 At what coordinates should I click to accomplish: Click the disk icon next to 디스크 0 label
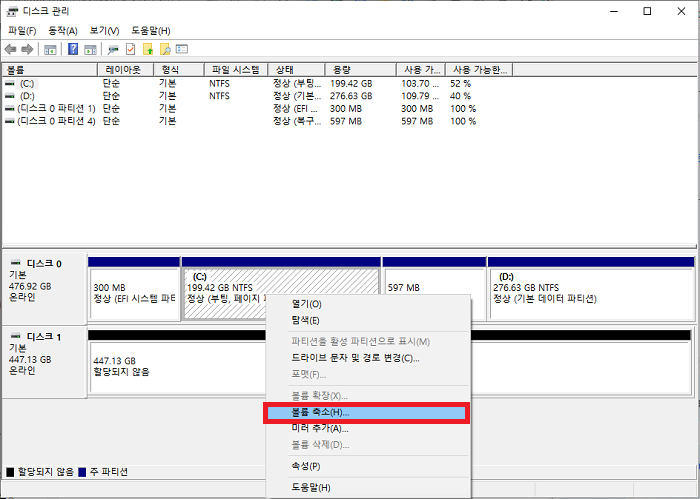tap(16, 263)
